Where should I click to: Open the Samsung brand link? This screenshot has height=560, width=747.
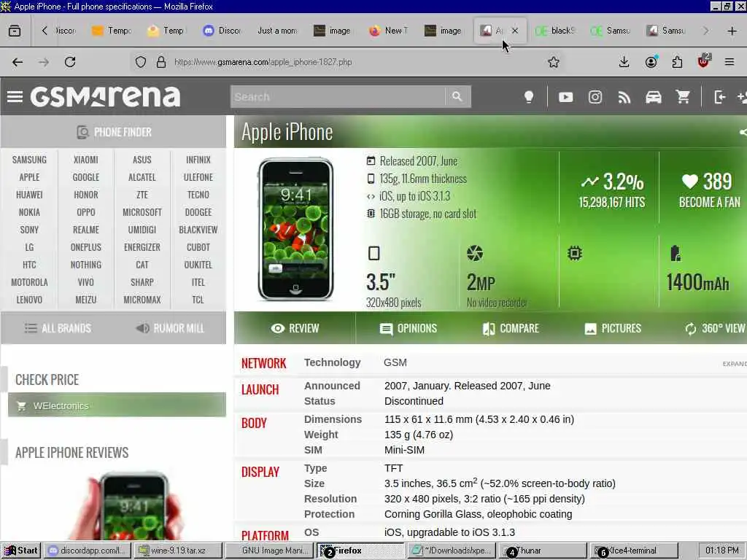tap(29, 160)
